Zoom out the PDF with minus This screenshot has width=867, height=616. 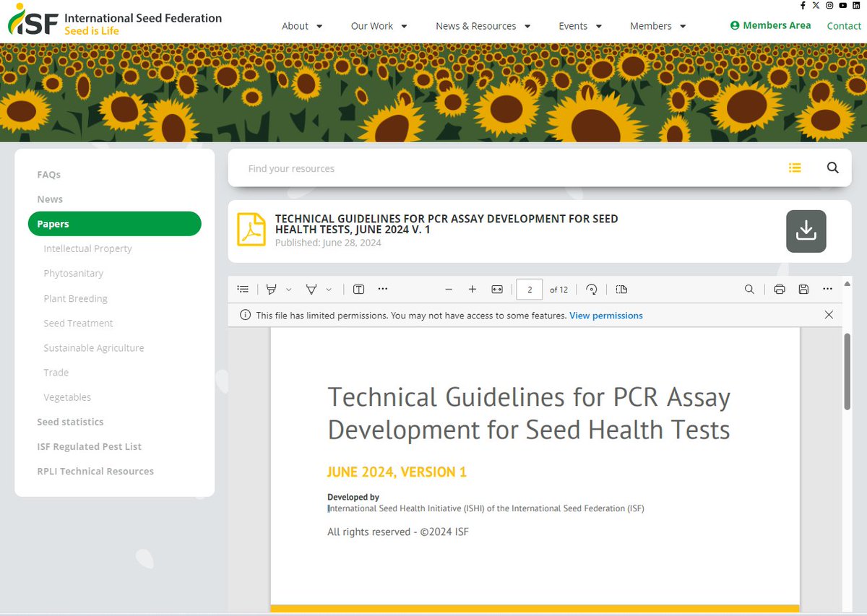[x=449, y=289]
